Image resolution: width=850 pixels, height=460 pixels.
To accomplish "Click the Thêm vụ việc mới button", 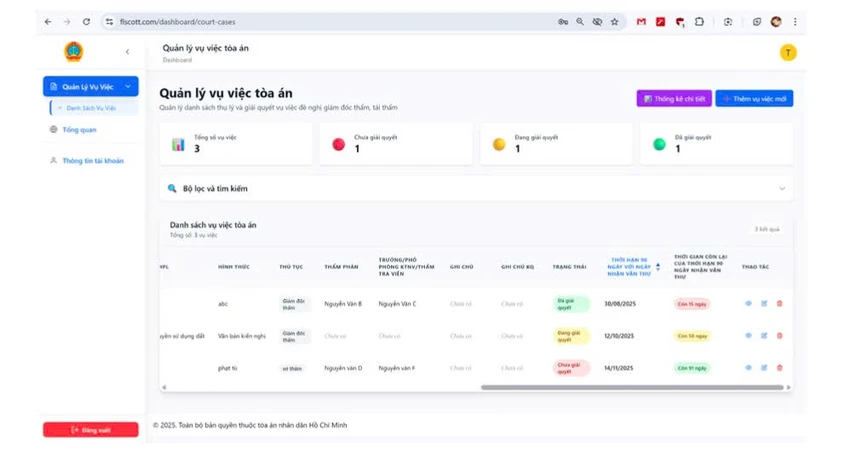I will coord(754,99).
